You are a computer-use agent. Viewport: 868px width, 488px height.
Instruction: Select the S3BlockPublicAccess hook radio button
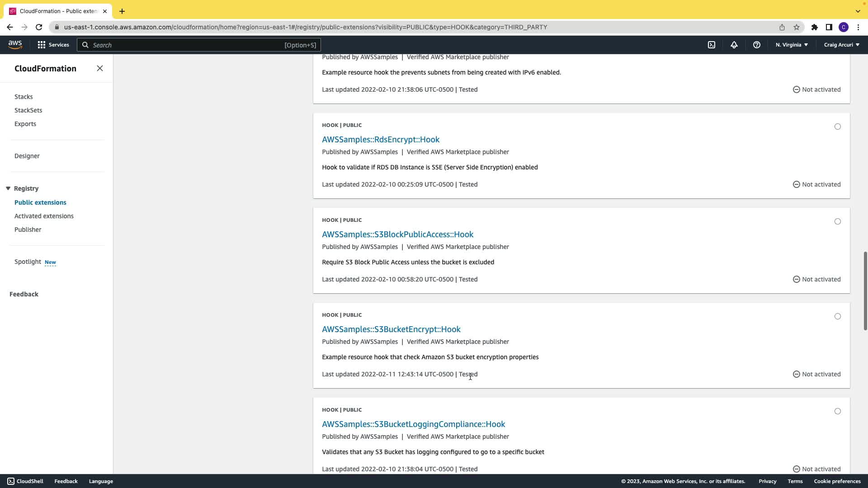pos(838,221)
